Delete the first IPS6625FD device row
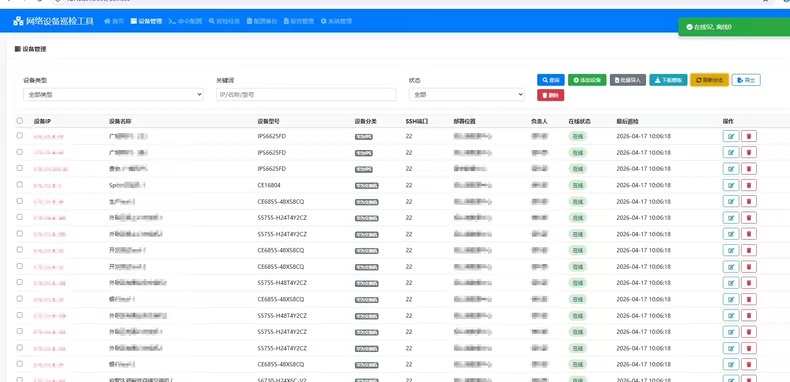790x382 pixels. (x=749, y=136)
